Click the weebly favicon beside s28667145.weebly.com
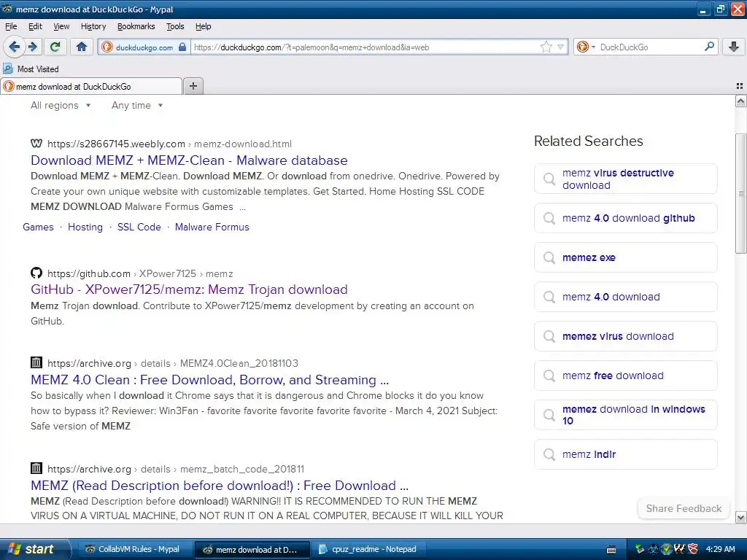The height and width of the screenshot is (560, 747). (36, 144)
